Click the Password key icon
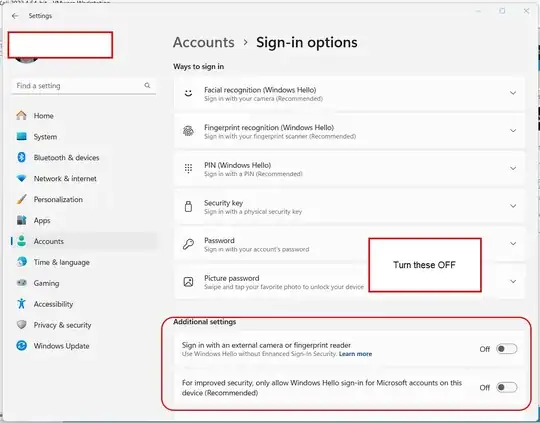Viewport: 540px width, 423px height. coord(188,244)
